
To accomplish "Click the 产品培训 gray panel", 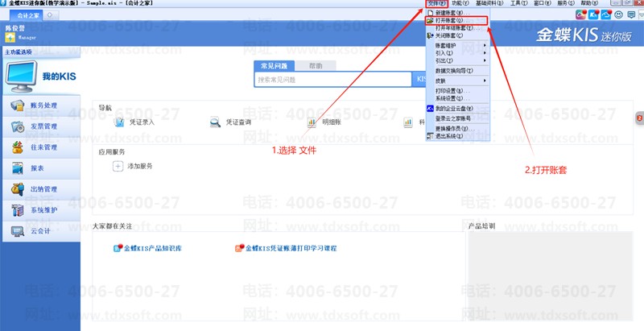I will click(551, 276).
